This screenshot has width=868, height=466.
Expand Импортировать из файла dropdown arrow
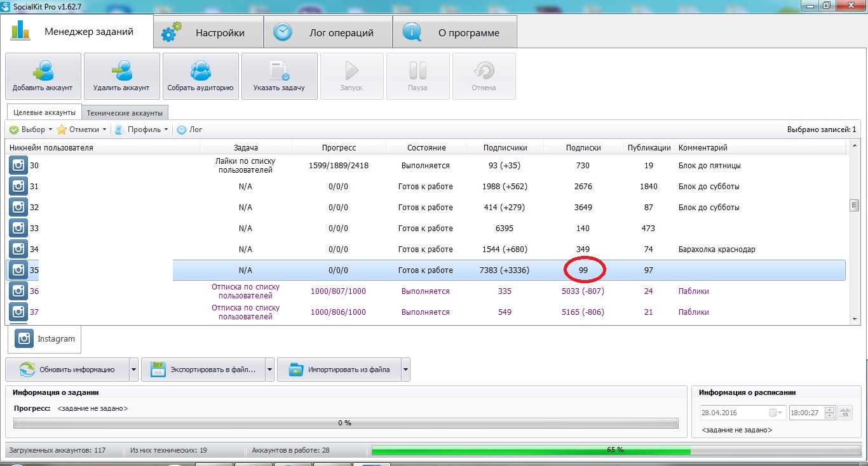405,369
